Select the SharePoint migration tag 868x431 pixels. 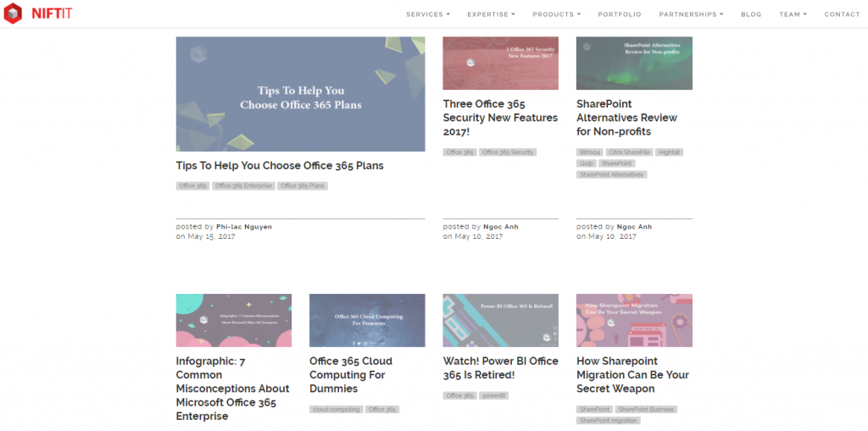(609, 421)
